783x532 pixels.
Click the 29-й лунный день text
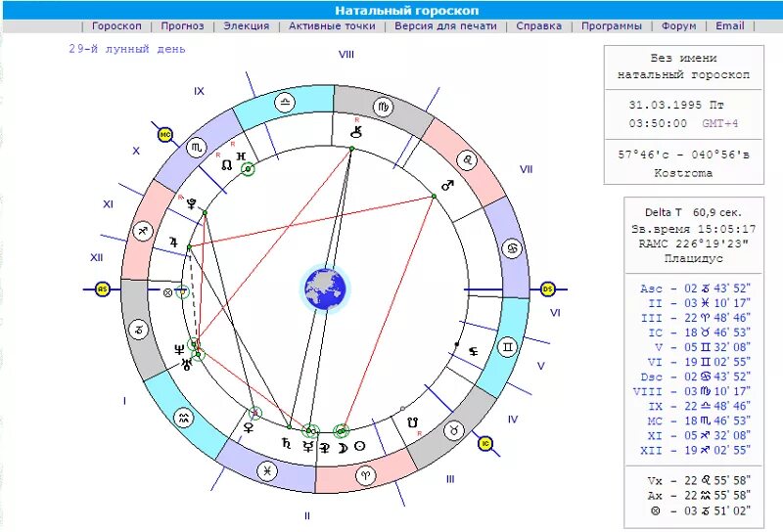[x=127, y=49]
